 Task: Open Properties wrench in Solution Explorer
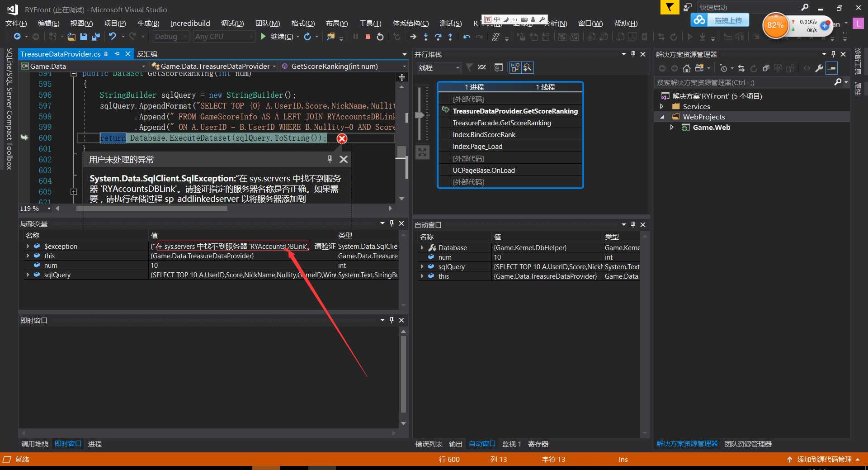tap(819, 68)
